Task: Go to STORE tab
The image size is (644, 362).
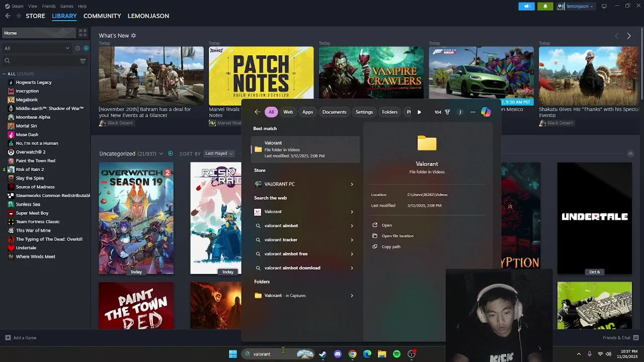Action: coord(35,16)
